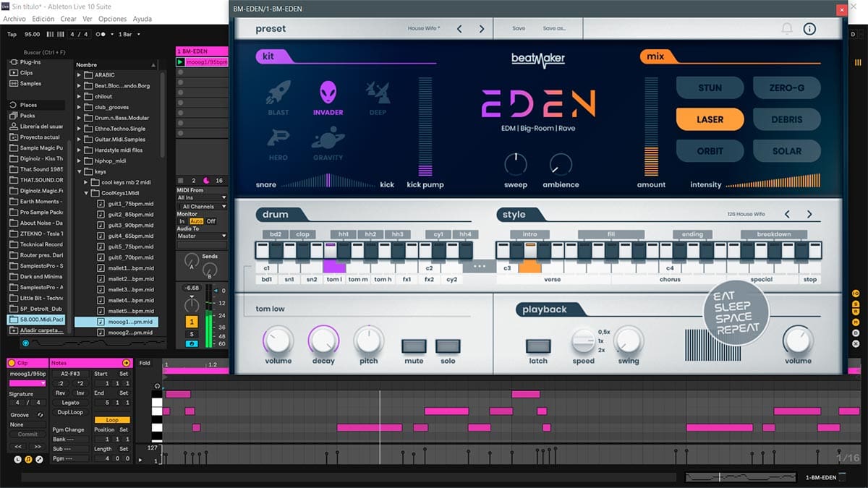Select the STUN mix preset
868x488 pixels.
click(x=710, y=88)
